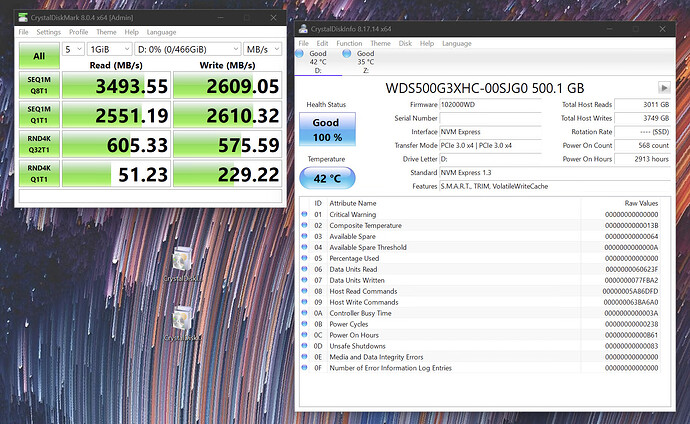This screenshot has width=690, height=424.
Task: Click status dot for Composite Temperature
Action: pyautogui.click(x=304, y=225)
